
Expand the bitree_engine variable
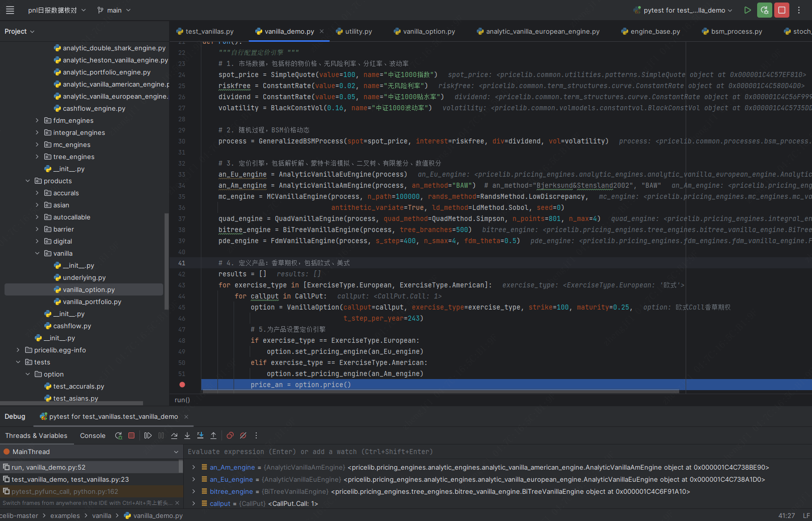(x=194, y=491)
